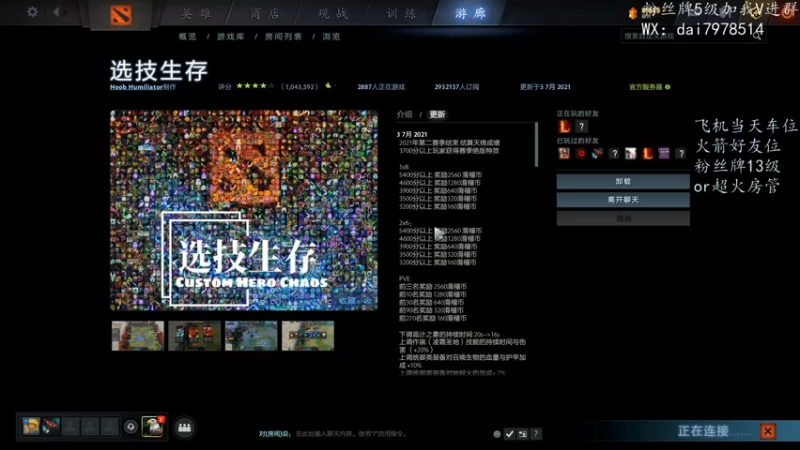800x450 pixels.
Task: Open the 浏览 sub-menu item
Action: [x=331, y=37]
